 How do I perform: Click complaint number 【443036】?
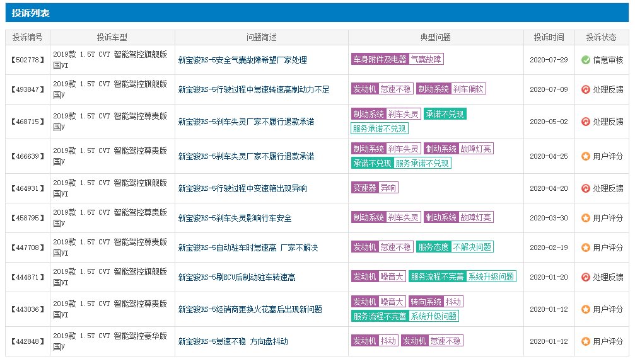(28, 309)
